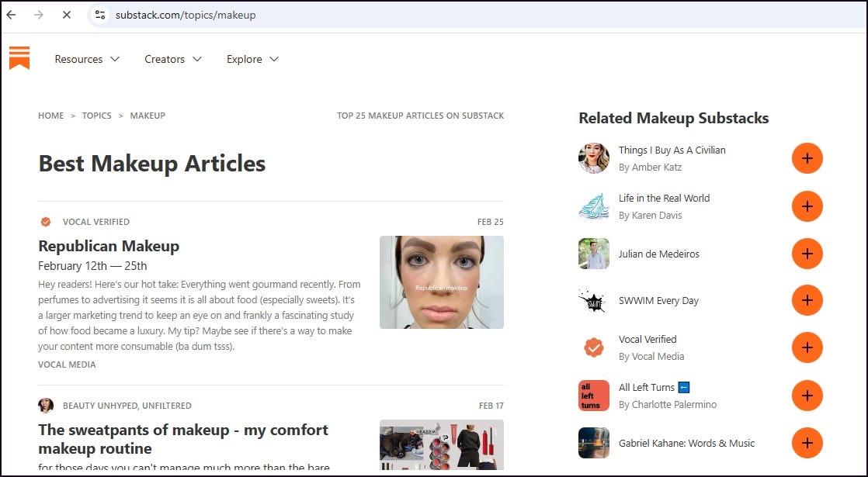Click the sweatpants of makeup article thumbnail
The height and width of the screenshot is (477, 868).
point(442,445)
